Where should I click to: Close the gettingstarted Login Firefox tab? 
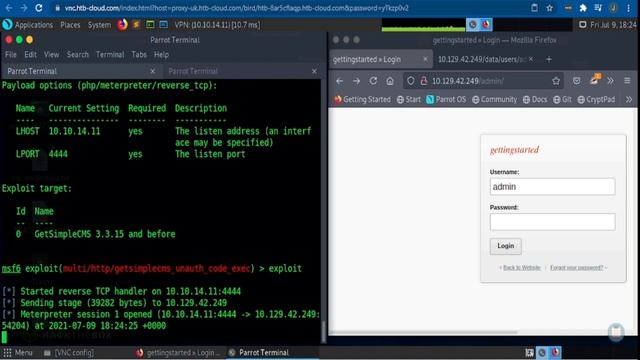pos(425,60)
